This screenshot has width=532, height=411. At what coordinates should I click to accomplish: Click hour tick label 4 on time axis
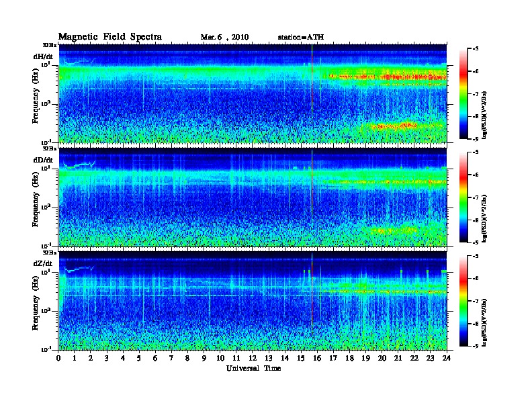123,358
